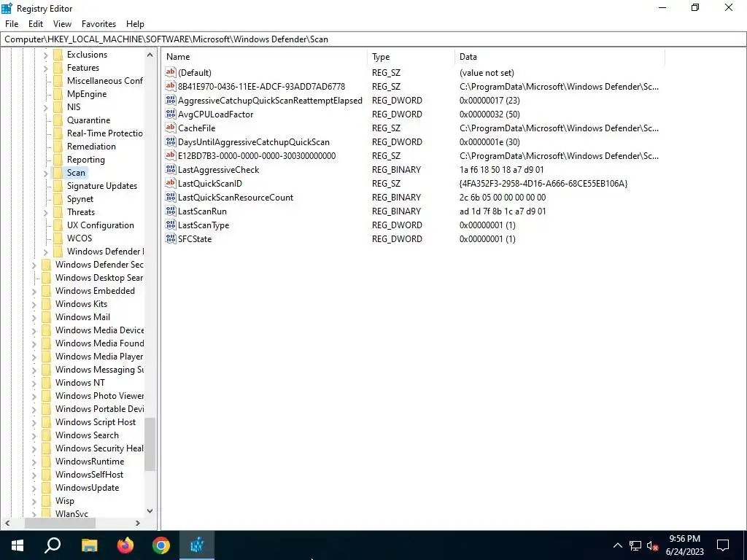Screen dimensions: 747x560
Task: Click the Spynet folder icon
Action: [x=58, y=198]
